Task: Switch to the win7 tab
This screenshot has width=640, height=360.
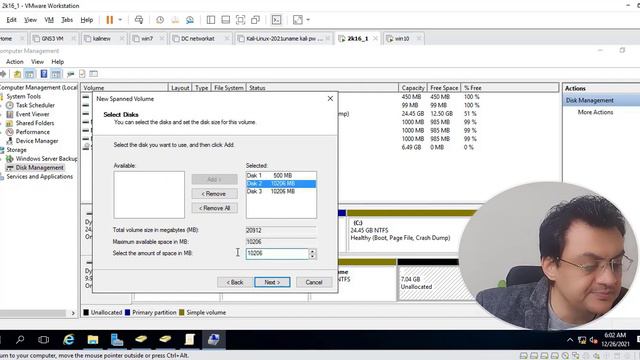Action: coord(147,38)
